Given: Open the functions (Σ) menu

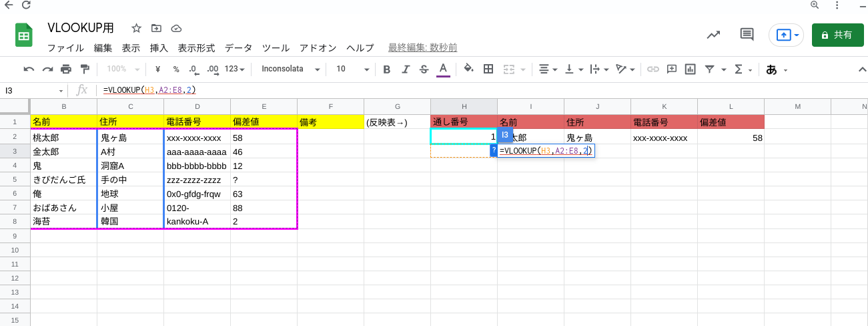Looking at the screenshot, I should (739, 69).
